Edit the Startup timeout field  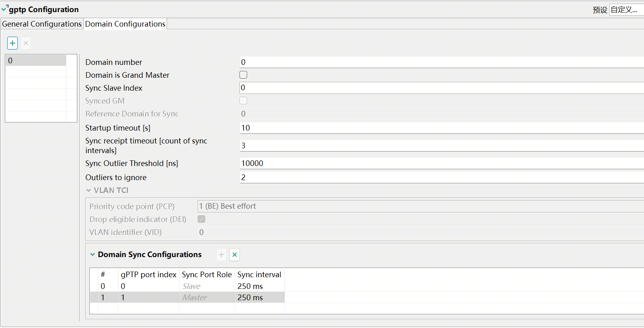[441, 128]
